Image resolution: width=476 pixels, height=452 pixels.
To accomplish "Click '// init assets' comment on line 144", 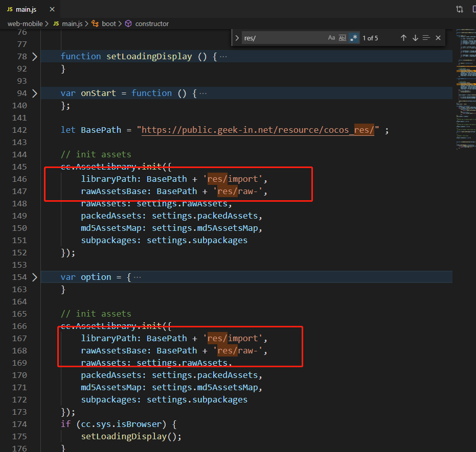I will (96, 155).
